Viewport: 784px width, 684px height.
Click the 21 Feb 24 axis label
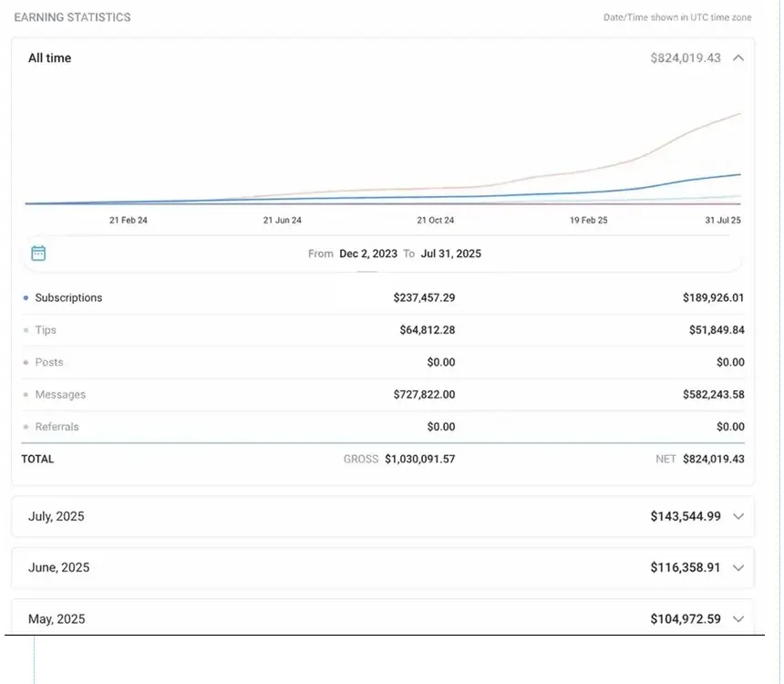pos(129,221)
